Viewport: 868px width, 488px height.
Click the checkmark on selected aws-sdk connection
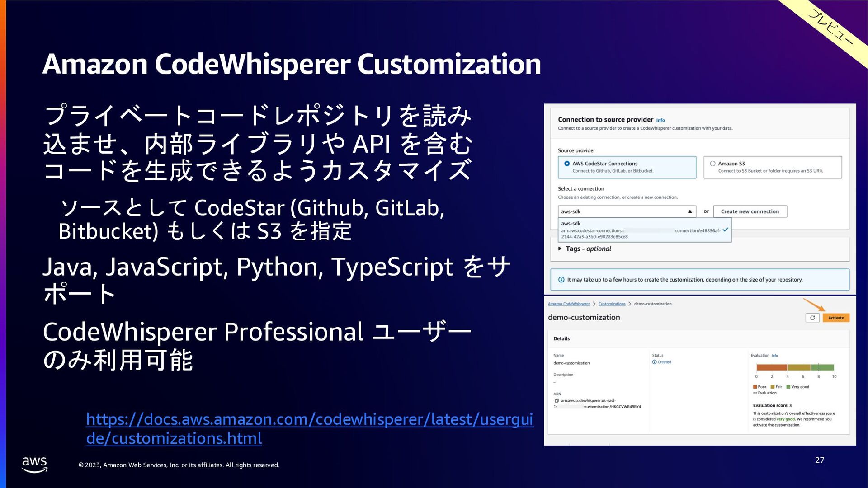725,230
